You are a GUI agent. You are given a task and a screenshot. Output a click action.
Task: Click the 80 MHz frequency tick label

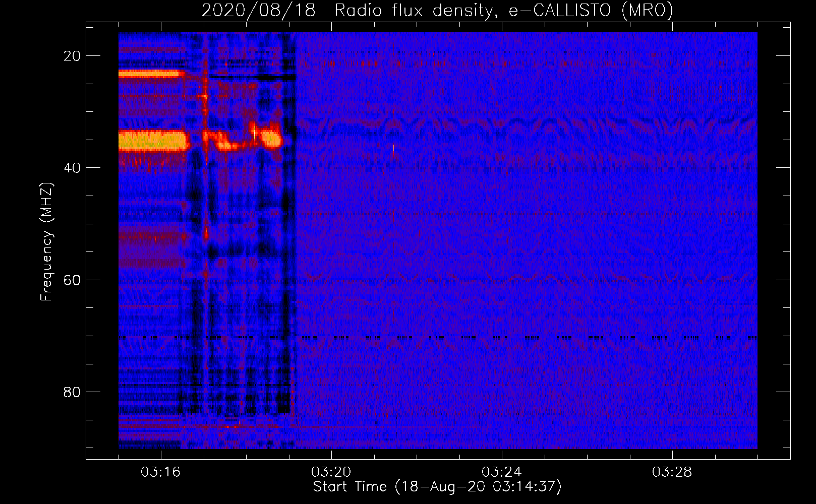click(72, 392)
